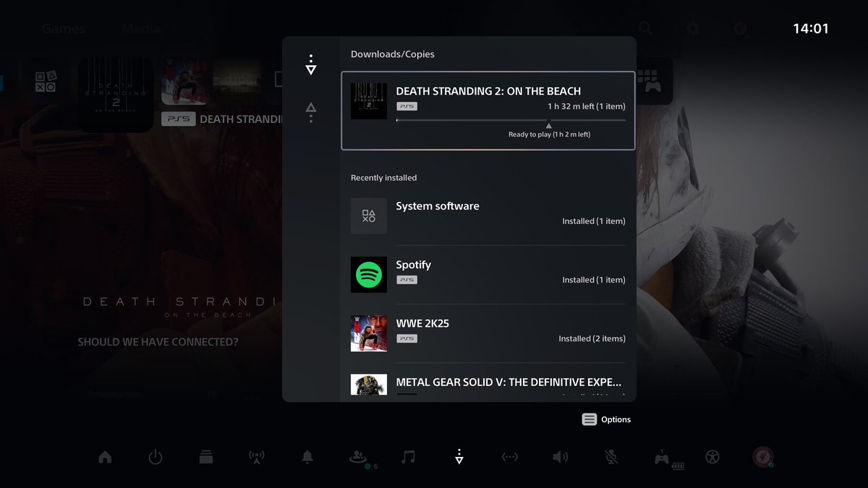Image resolution: width=868 pixels, height=488 pixels.
Task: Open the profile icon in top right background
Action: click(740, 29)
